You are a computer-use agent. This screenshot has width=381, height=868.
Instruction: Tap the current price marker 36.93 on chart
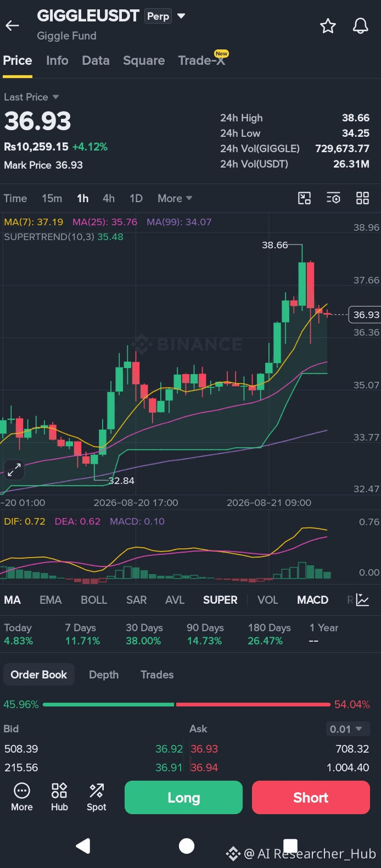click(x=365, y=315)
